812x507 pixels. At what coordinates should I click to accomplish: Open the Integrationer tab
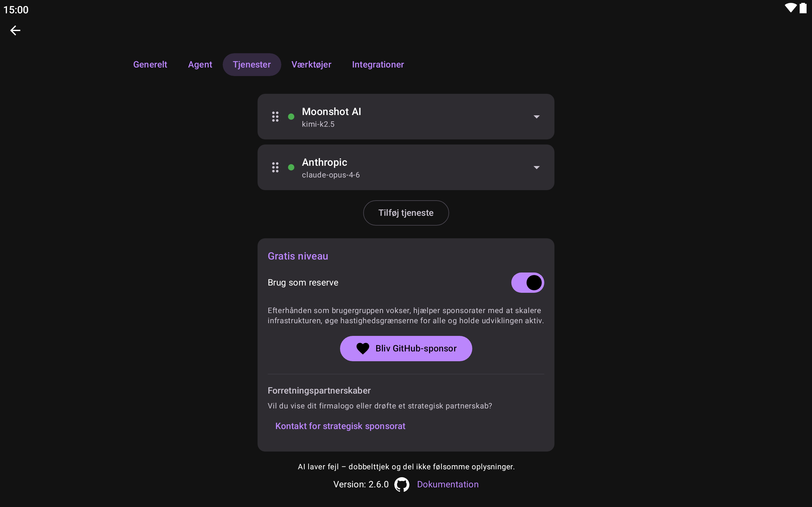click(378, 64)
